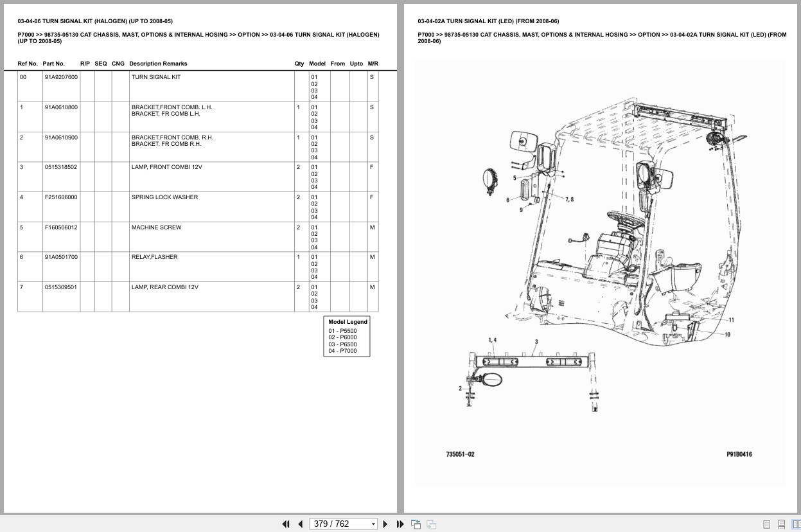Screen dimensions: 801x532
Task: Click the From column header
Action: [x=338, y=64]
